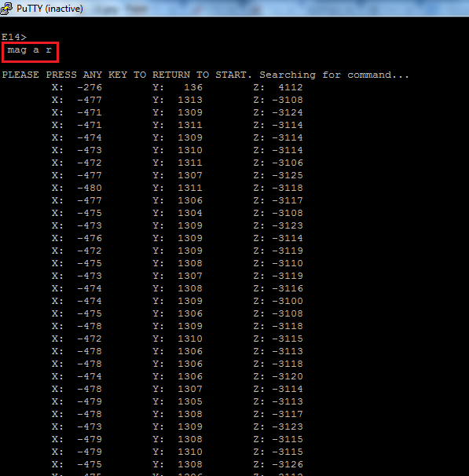Click the E14> command prompt
Image resolution: width=469 pixels, height=476 pixels.
click(14, 37)
